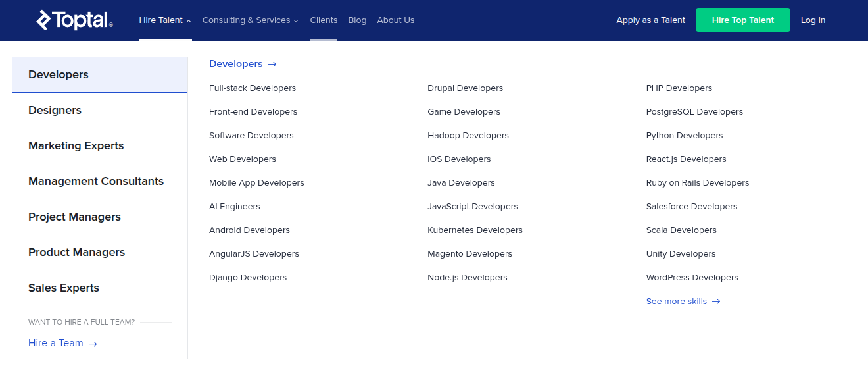Open PHP Developers
This screenshot has width=868, height=368.
[679, 88]
